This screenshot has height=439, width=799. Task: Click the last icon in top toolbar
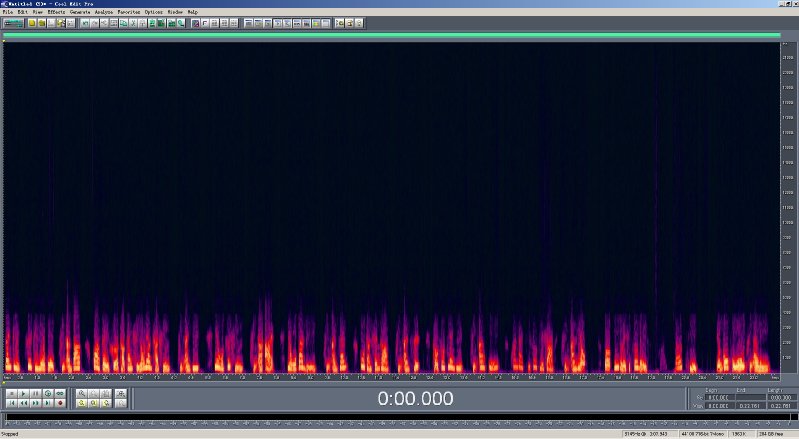pyautogui.click(x=359, y=23)
